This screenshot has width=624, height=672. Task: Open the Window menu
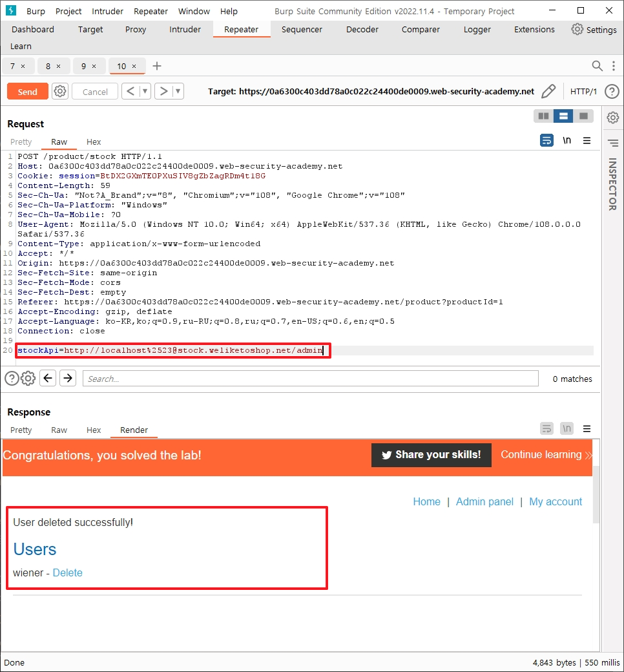click(194, 11)
